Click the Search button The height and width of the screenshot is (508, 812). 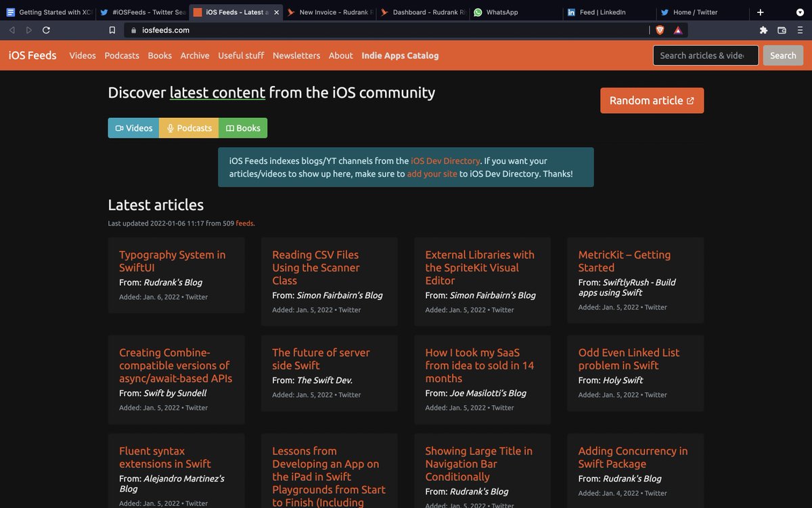coord(783,56)
